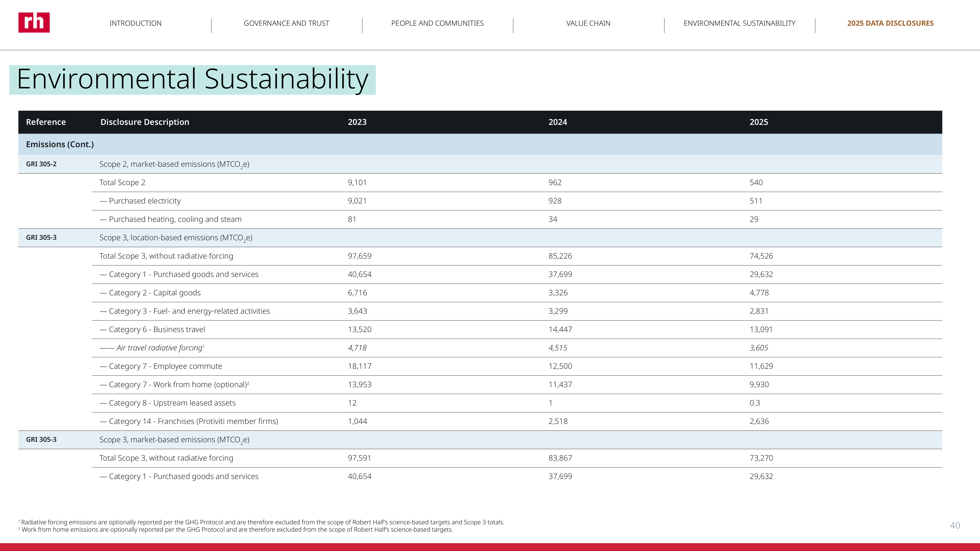Click Upstream leased assets 2025 value 0.3
Image resolution: width=980 pixels, height=551 pixels.
(x=755, y=403)
